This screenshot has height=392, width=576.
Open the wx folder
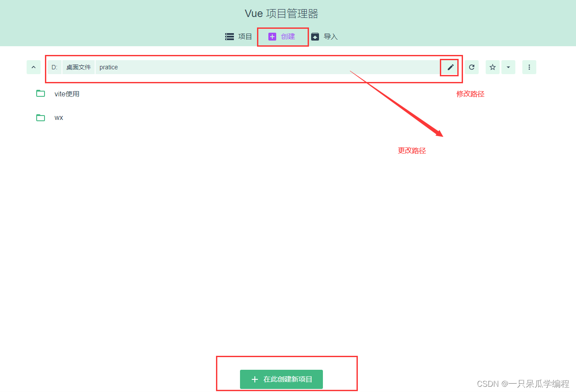59,118
